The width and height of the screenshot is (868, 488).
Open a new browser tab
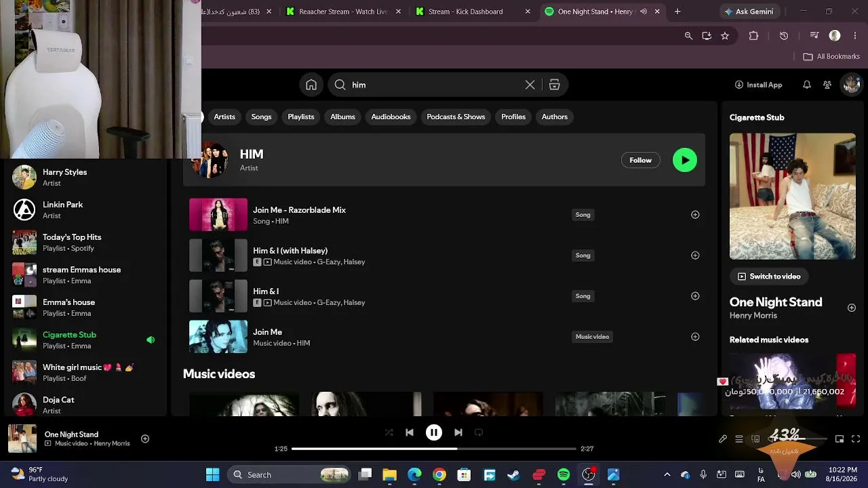click(x=677, y=12)
